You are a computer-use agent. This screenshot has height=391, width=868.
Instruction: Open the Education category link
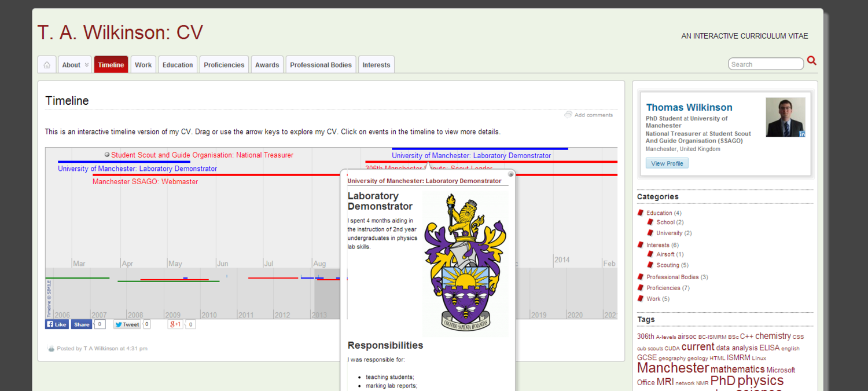pyautogui.click(x=660, y=213)
